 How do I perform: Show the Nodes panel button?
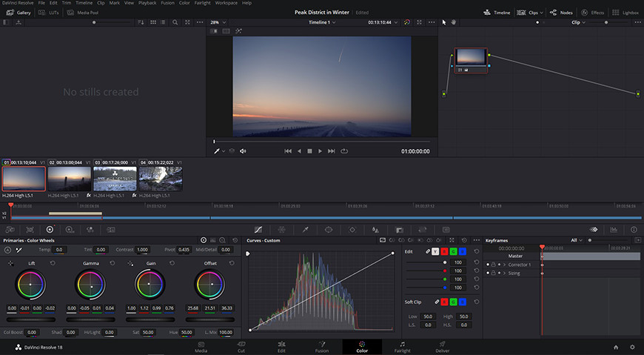pyautogui.click(x=561, y=13)
